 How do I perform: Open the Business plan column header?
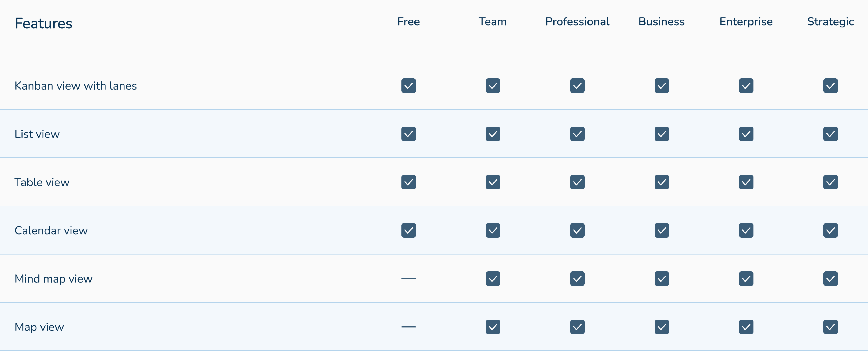click(x=661, y=22)
